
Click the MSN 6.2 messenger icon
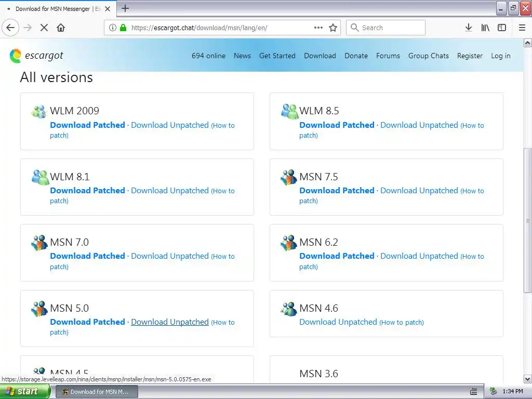pyautogui.click(x=289, y=243)
